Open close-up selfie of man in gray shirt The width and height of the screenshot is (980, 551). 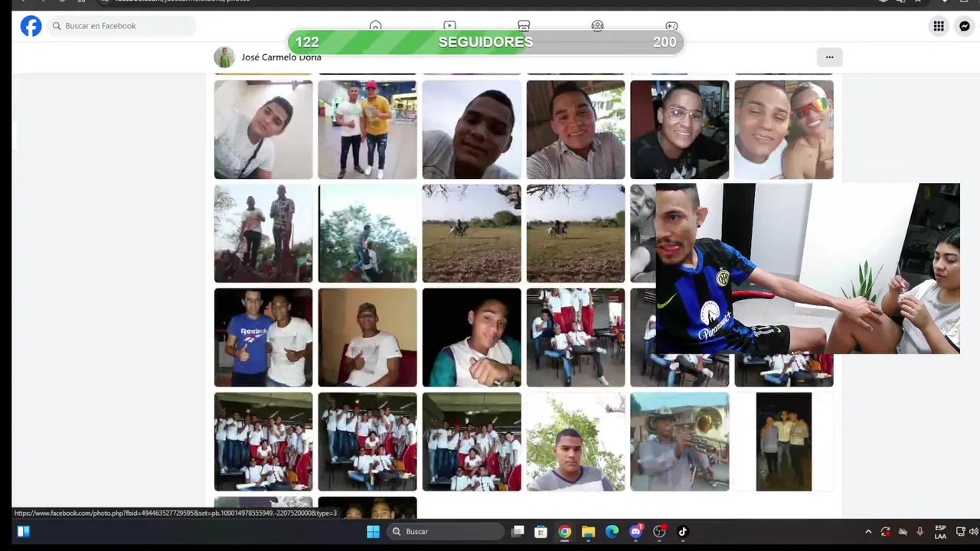472,129
